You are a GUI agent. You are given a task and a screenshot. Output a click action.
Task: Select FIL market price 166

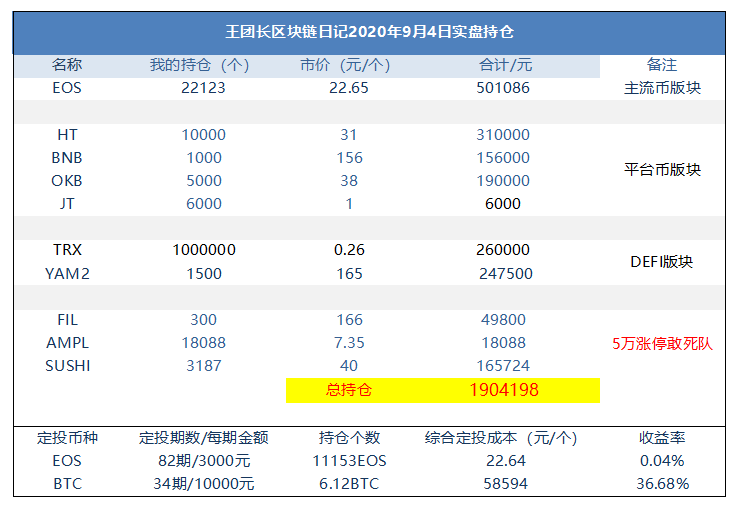click(349, 320)
